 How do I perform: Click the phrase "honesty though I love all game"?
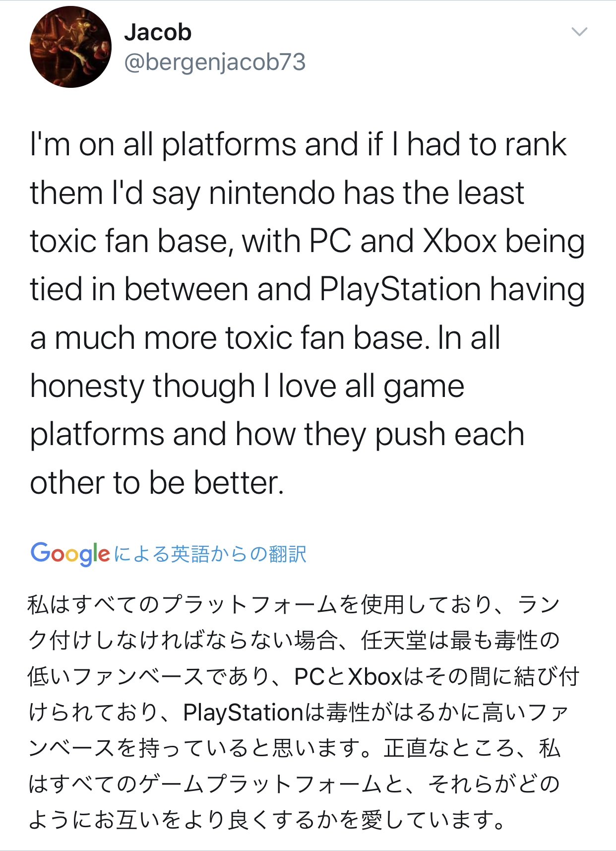point(247,387)
